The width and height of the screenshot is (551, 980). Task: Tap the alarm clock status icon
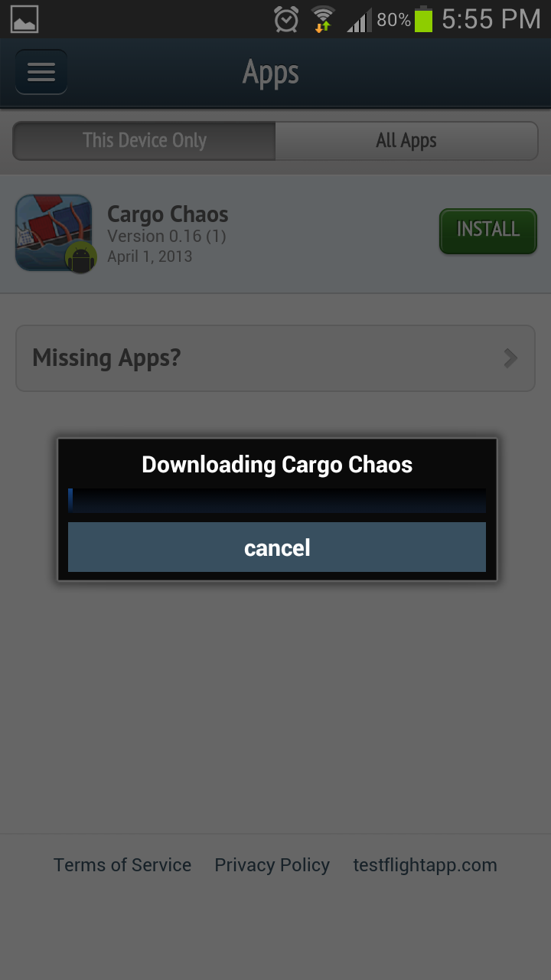click(x=286, y=20)
